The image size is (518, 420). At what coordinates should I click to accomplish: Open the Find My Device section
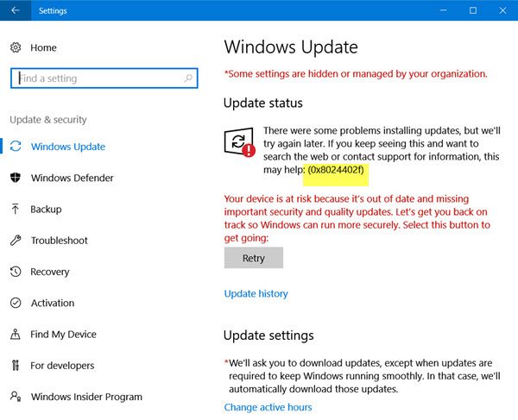pos(63,335)
